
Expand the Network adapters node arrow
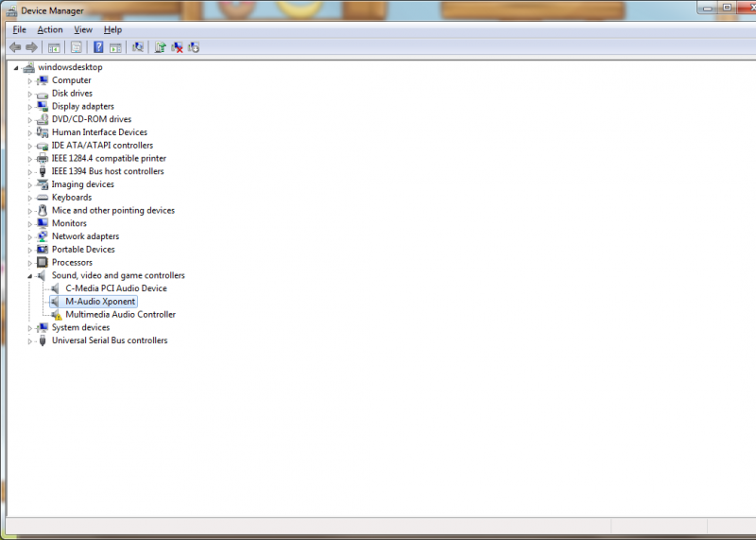(30, 237)
